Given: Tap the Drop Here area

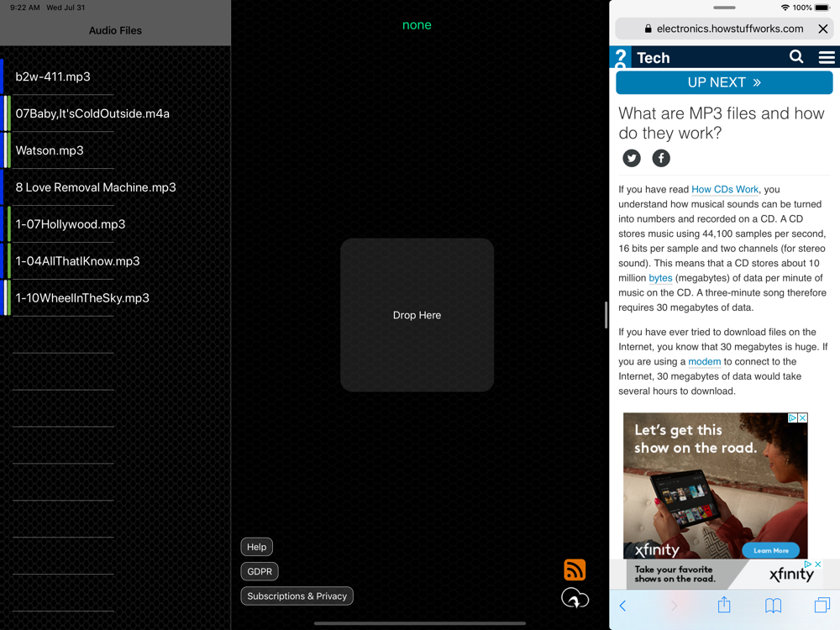Looking at the screenshot, I should pos(417,315).
